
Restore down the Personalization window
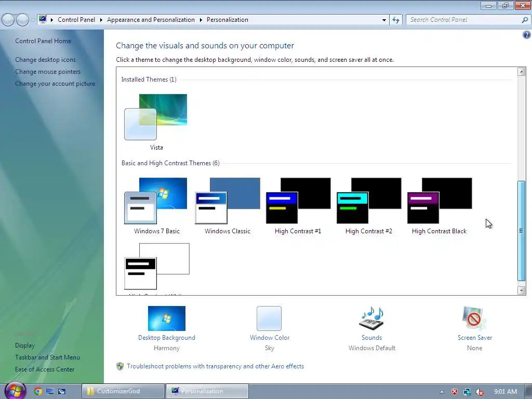506,5
